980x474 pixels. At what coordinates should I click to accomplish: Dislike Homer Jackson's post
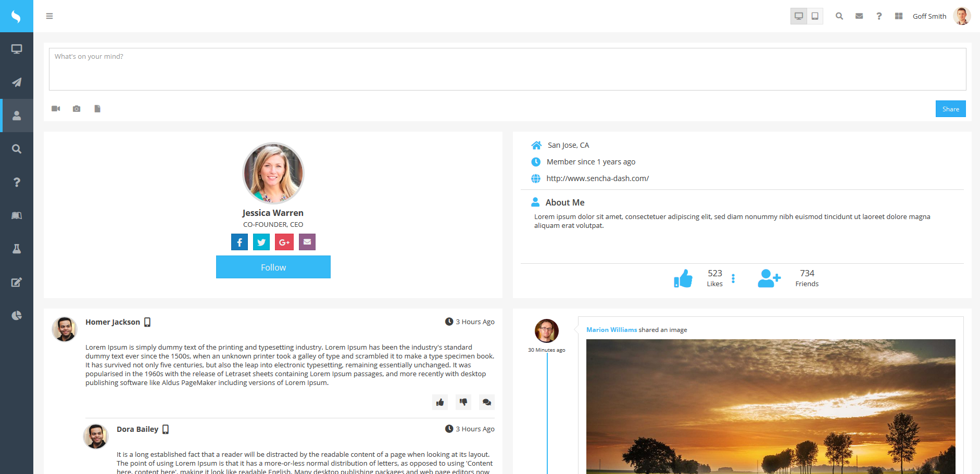(x=463, y=402)
